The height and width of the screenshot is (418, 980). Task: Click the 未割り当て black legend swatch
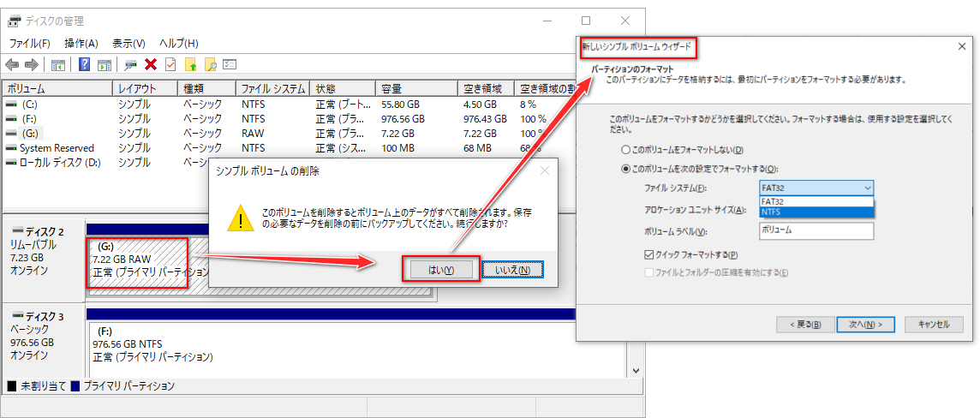click(x=11, y=386)
